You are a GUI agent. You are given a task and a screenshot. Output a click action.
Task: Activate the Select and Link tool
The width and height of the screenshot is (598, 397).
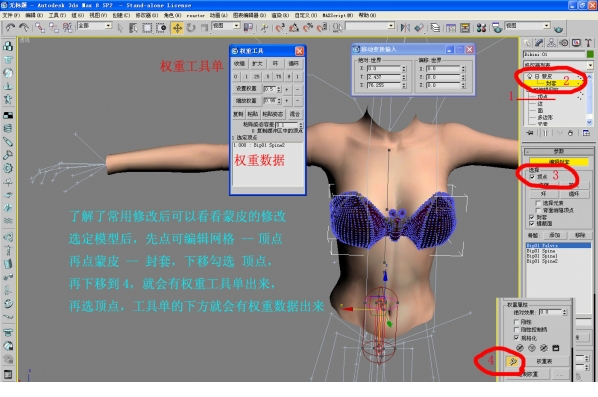click(40, 27)
